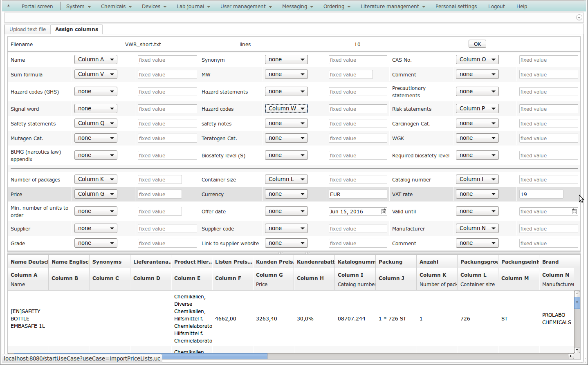Open the Safety statements Column Q dropdown
Screen dimensions: 588x365
[96, 123]
